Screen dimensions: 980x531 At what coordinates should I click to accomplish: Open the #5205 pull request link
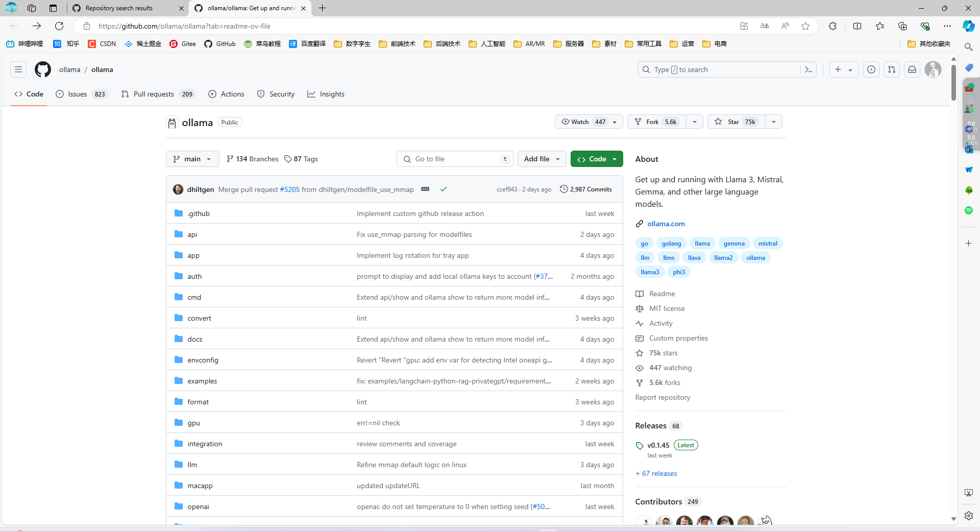pyautogui.click(x=290, y=189)
